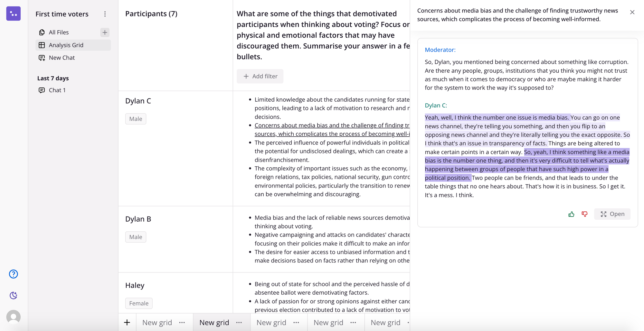
Task: Click the Male tag under Dylan B
Action: click(136, 237)
